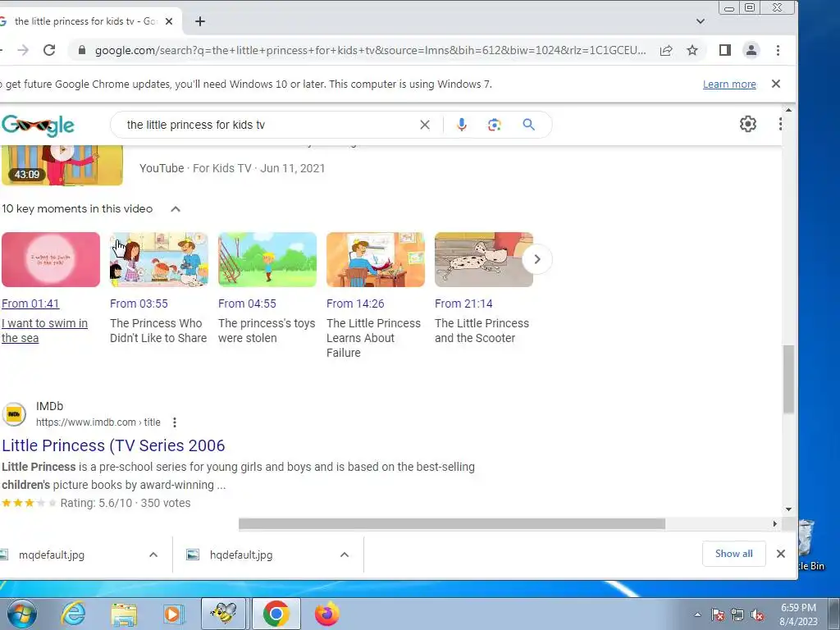Open a new tab with the plus button
Image resolution: width=840 pixels, height=630 pixels.
[x=200, y=21]
